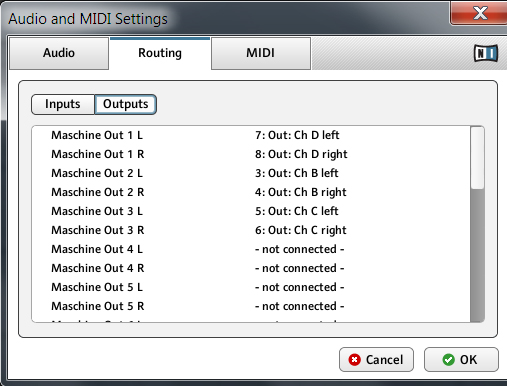Select the Maschine Out 4 R row
507x386 pixels.
pyautogui.click(x=251, y=268)
